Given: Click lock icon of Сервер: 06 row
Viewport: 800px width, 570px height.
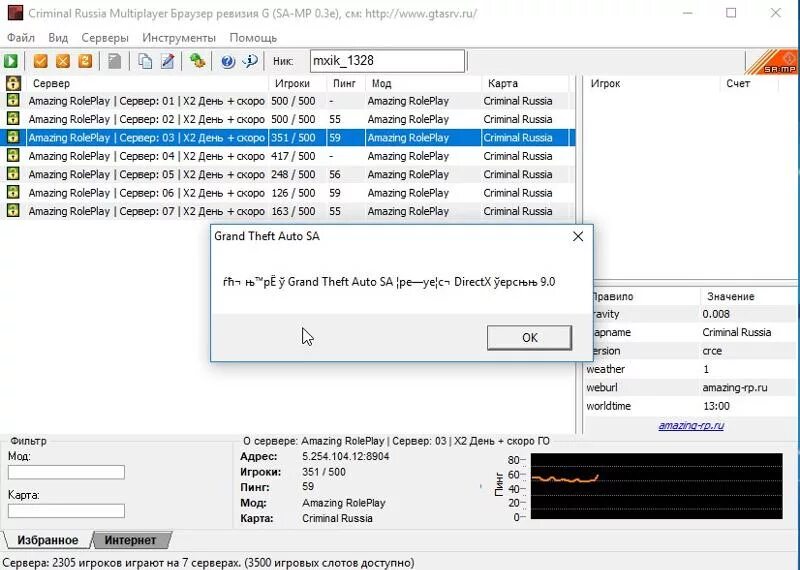Looking at the screenshot, I should click(13, 192).
